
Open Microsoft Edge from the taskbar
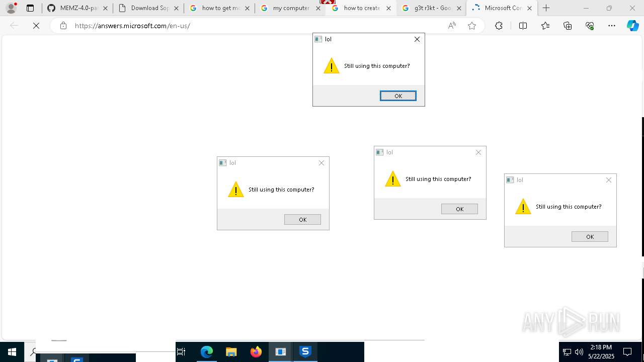[207, 352]
